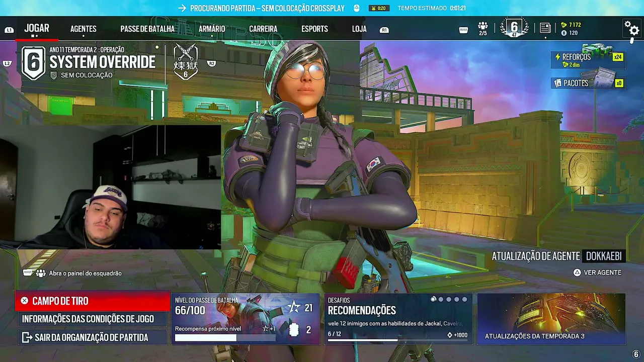Open the RECOMENDAÇÕES challenges card
644x362 pixels.
[x=398, y=319]
